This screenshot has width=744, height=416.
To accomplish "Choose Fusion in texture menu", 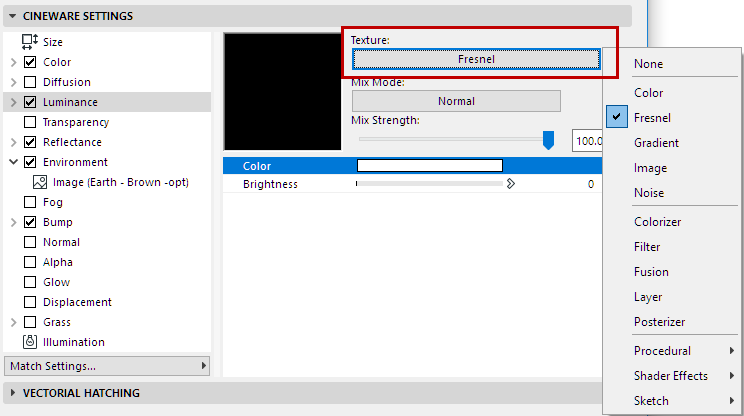I will (x=651, y=272).
